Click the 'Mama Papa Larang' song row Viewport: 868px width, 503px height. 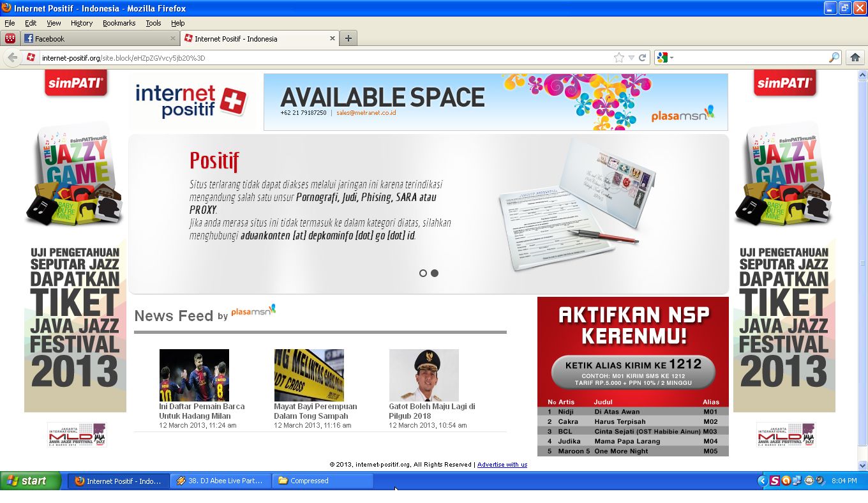click(x=633, y=441)
